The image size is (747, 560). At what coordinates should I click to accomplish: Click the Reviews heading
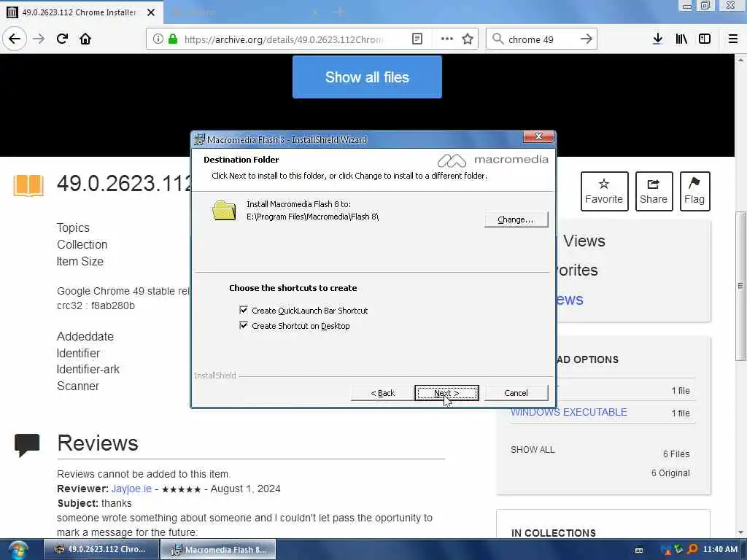pyautogui.click(x=98, y=443)
